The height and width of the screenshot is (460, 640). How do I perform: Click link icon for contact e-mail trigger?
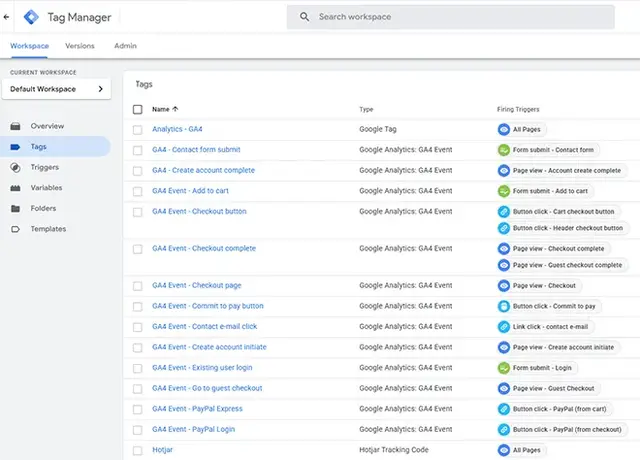coord(504,327)
